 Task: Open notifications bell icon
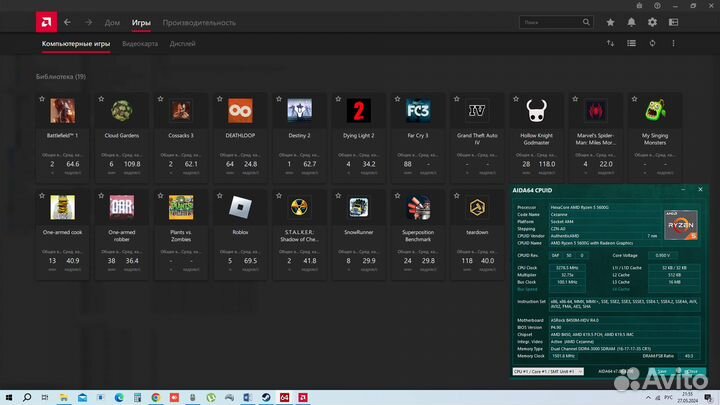click(631, 22)
